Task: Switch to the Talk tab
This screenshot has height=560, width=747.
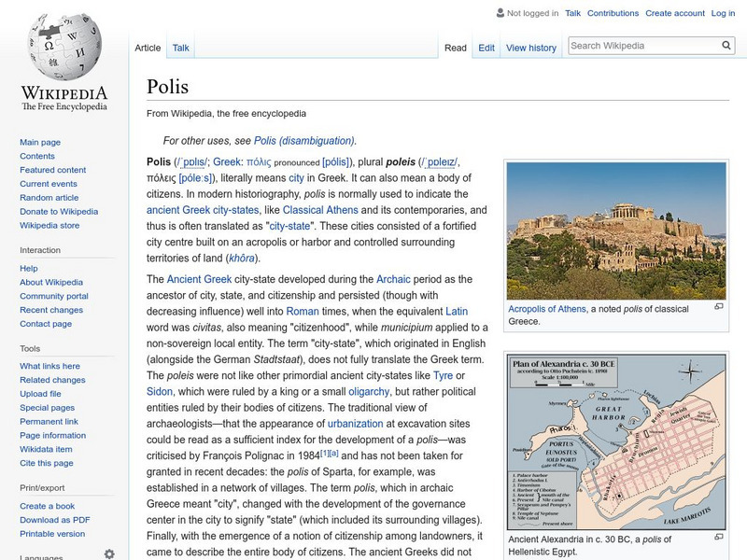Action: 179,48
